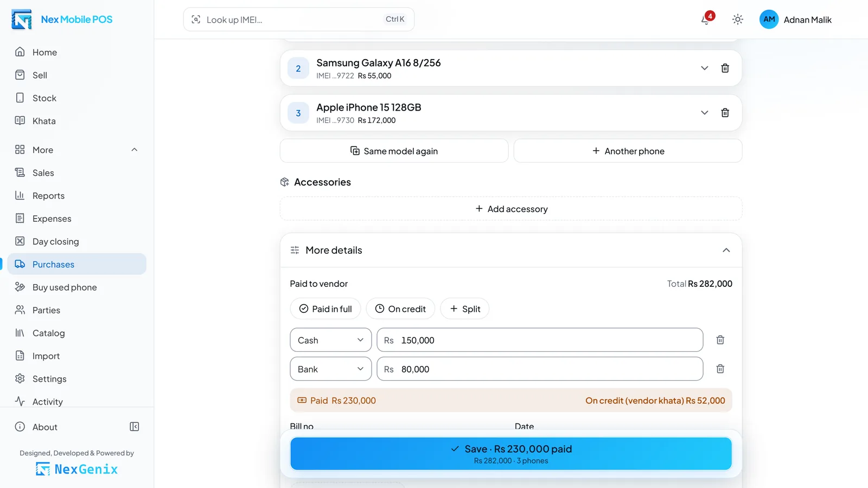868x488 pixels.
Task: Open the Cash payment method dropdown
Action: click(331, 340)
